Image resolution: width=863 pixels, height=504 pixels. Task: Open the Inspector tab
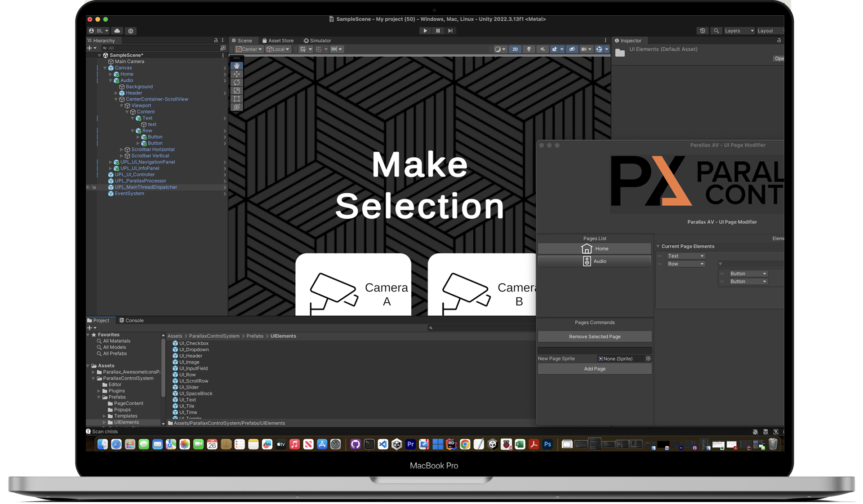click(629, 40)
